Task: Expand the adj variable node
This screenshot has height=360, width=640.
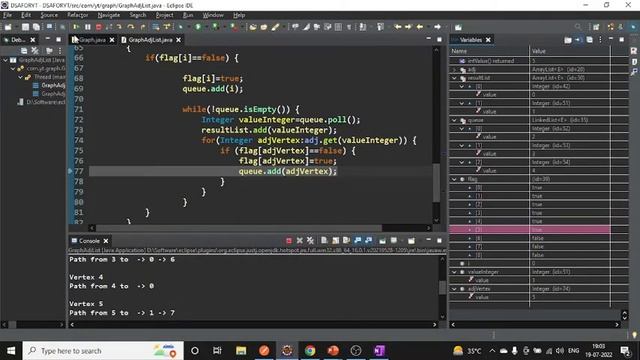Action: click(454, 69)
